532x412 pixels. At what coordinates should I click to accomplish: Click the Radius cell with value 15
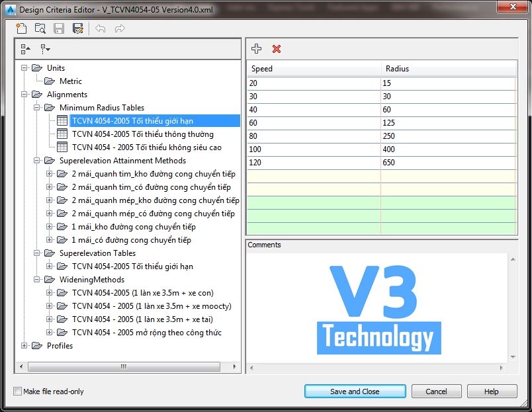pos(448,83)
